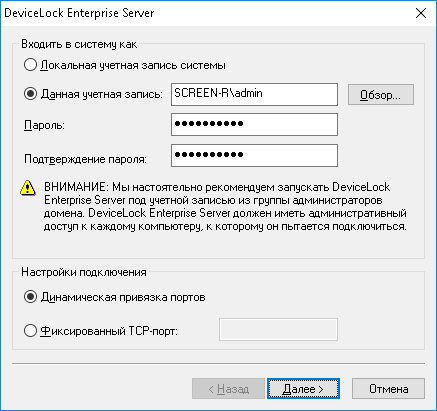Cancel setup with 'Отмена' button

[388, 388]
